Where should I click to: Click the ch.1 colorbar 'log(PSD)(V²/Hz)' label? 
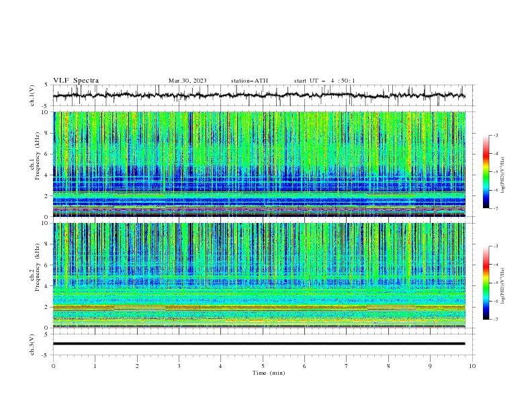(x=503, y=175)
